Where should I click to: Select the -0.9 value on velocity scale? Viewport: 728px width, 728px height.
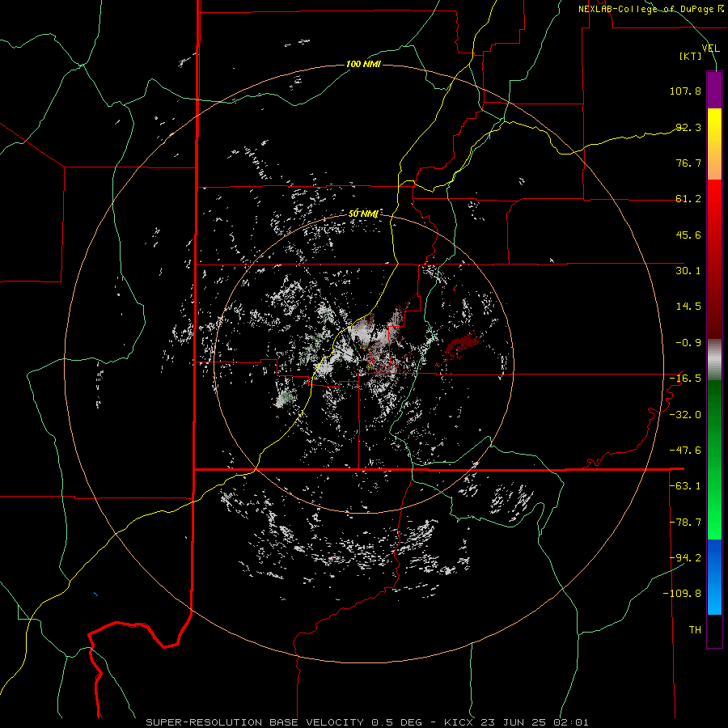coord(688,343)
